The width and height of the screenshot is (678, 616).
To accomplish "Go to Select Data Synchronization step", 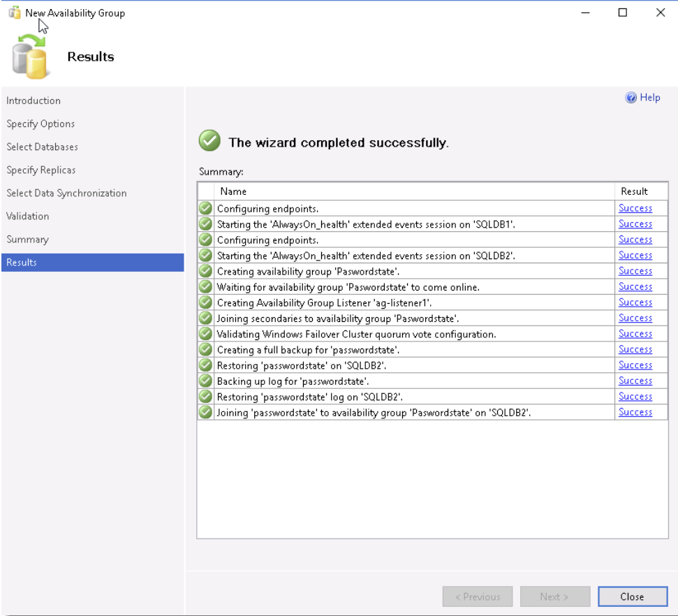I will click(x=66, y=193).
